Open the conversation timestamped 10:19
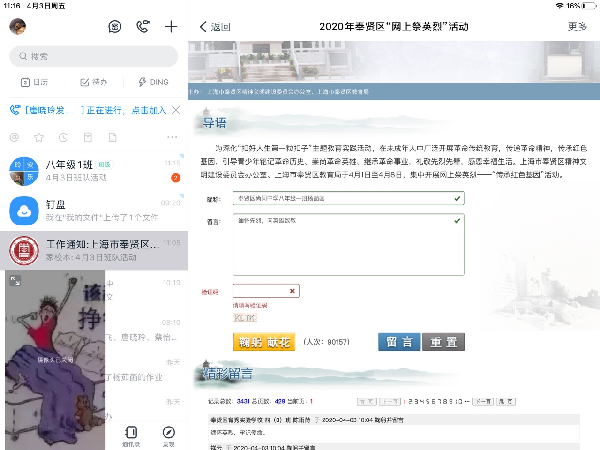Viewport: 600px width, 450px height. coord(146,290)
